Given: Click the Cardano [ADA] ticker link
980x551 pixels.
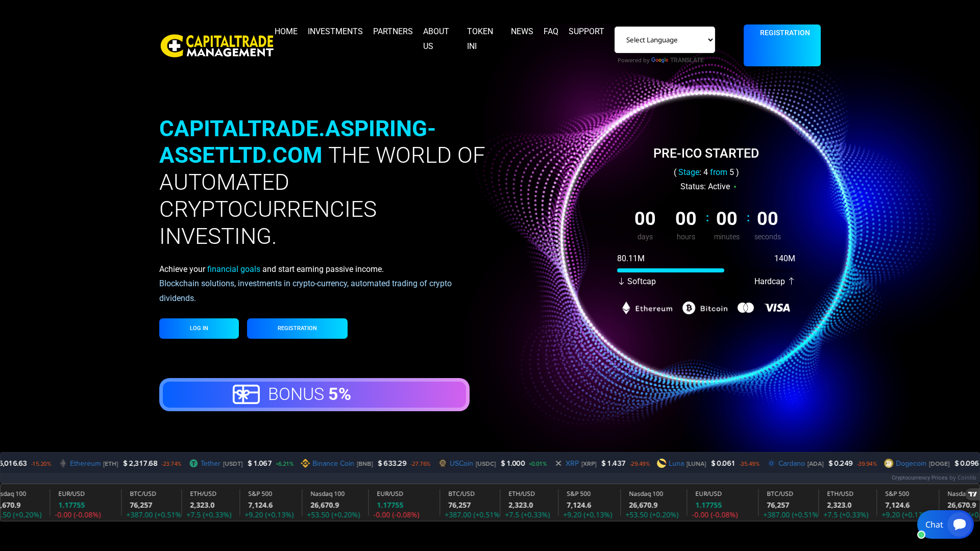Looking at the screenshot, I should pyautogui.click(x=801, y=463).
